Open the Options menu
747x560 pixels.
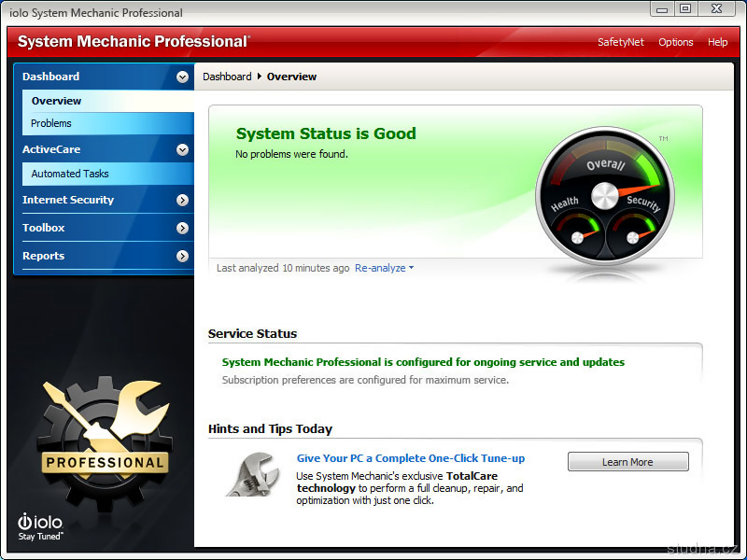[675, 42]
